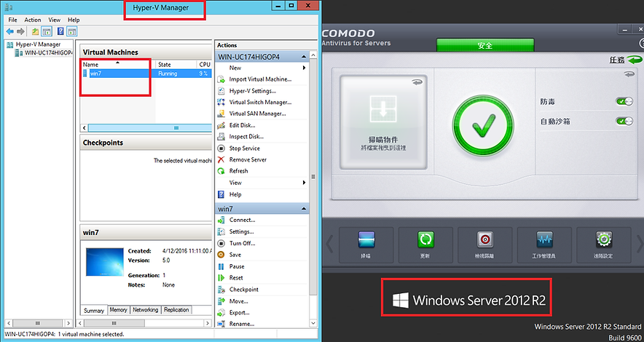The image size is (644, 342).
Task: Click the flip arrow on scan tile
Action: tap(417, 82)
